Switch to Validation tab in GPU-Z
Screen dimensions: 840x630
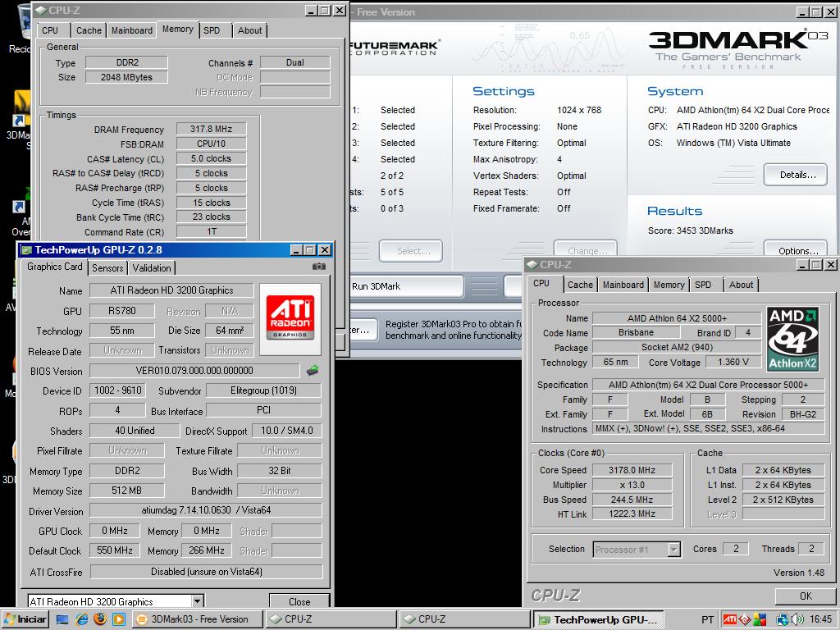152,268
